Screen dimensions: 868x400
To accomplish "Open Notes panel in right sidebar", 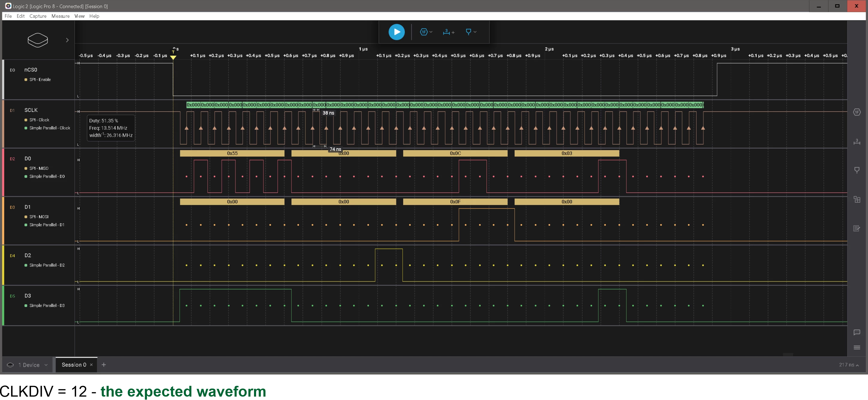I will (857, 228).
